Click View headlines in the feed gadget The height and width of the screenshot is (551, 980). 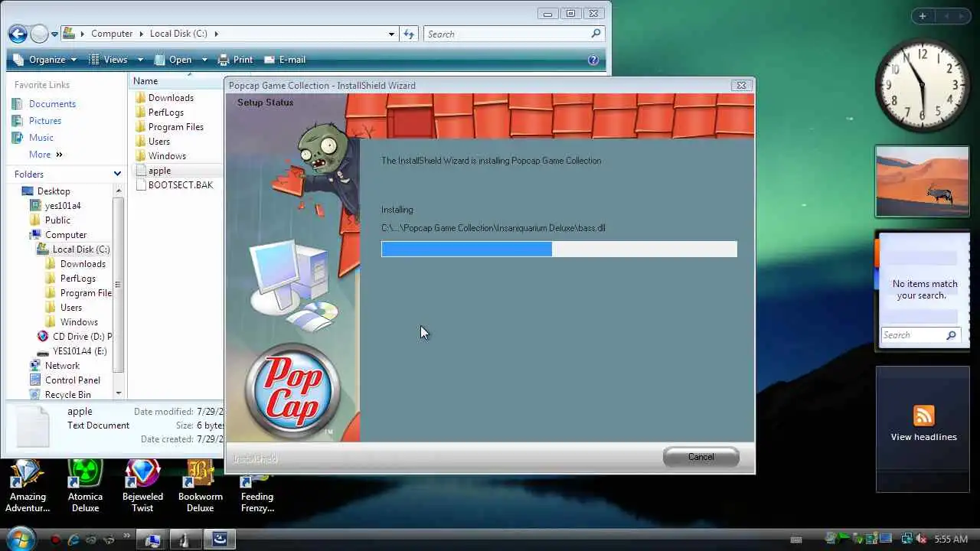923,437
